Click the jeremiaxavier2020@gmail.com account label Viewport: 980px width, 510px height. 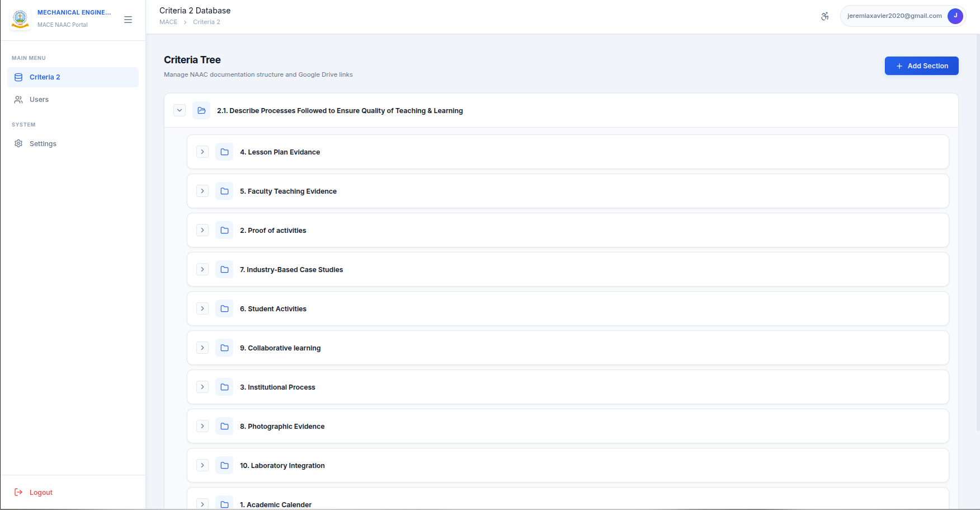894,16
